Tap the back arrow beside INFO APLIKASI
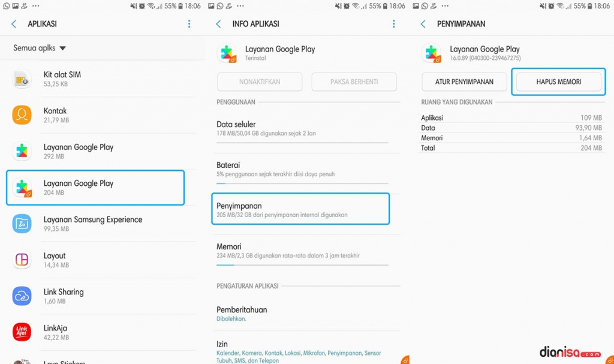 [218, 25]
